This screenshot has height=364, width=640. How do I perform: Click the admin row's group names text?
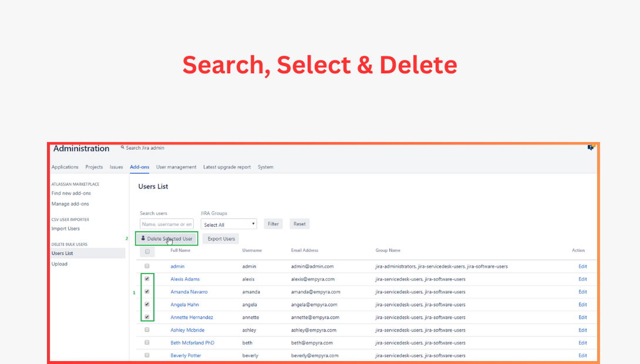click(442, 267)
